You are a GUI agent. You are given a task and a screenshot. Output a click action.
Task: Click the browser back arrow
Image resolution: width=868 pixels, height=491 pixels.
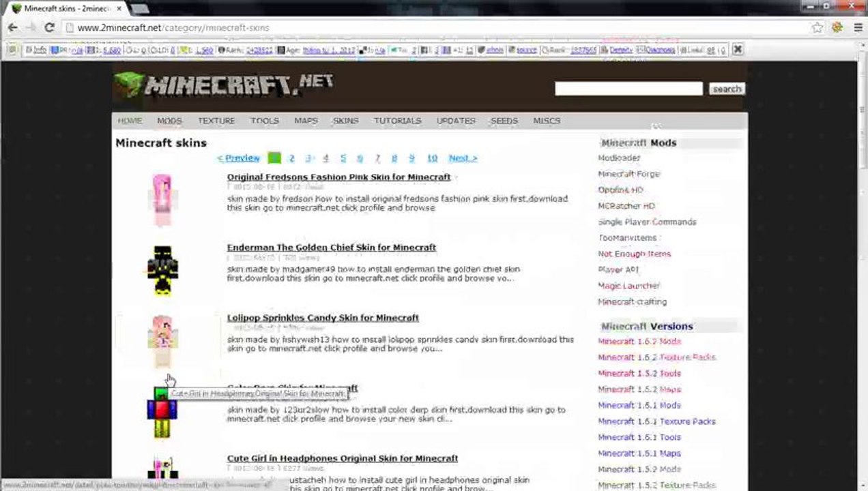(12, 28)
